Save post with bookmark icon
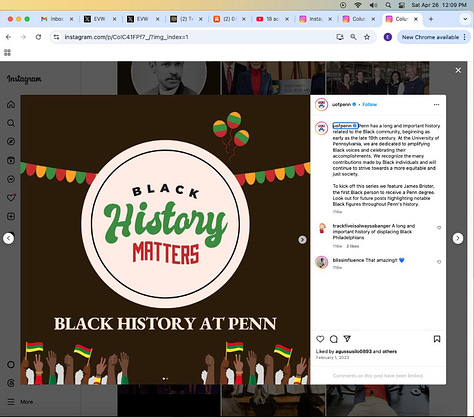Screen dimensions: 474x417 (x=437, y=339)
